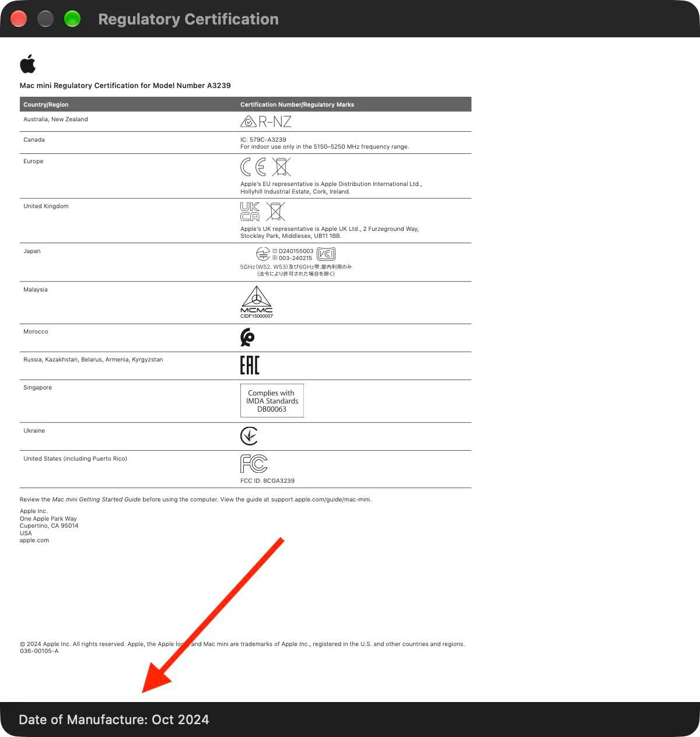This screenshot has height=737, width=700.
Task: Click the 'D240155003' Japan certification number
Action: click(296, 251)
